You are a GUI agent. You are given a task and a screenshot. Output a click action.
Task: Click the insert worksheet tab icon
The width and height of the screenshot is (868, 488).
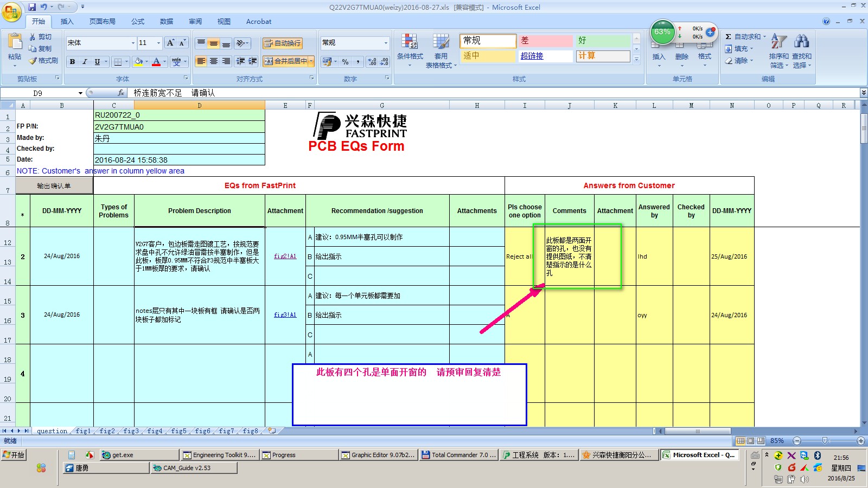point(272,431)
